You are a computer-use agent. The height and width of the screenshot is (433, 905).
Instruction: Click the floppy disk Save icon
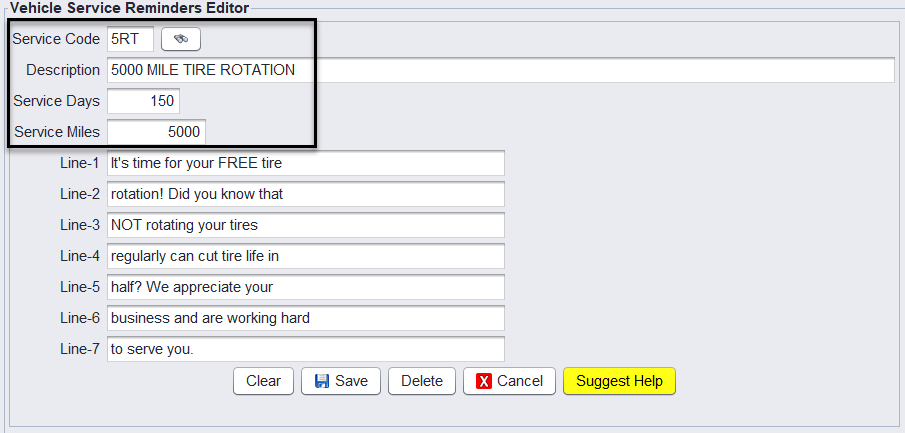[322, 381]
